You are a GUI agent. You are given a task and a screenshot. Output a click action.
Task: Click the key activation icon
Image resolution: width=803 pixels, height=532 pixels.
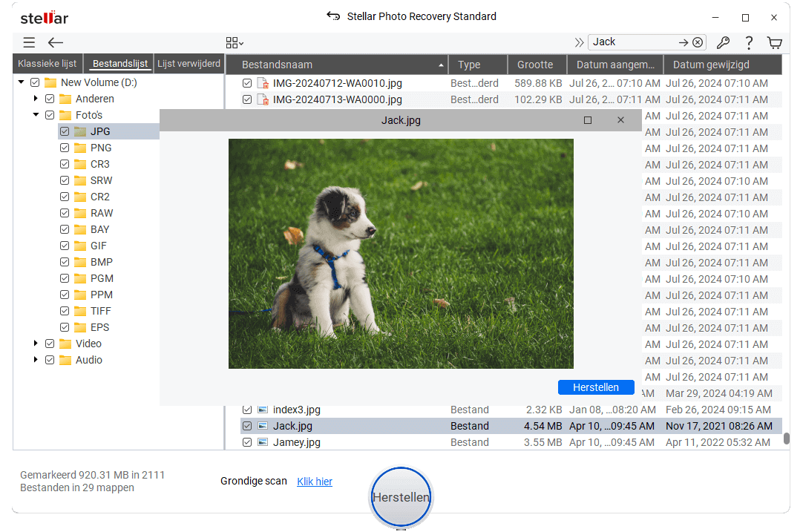coord(722,43)
